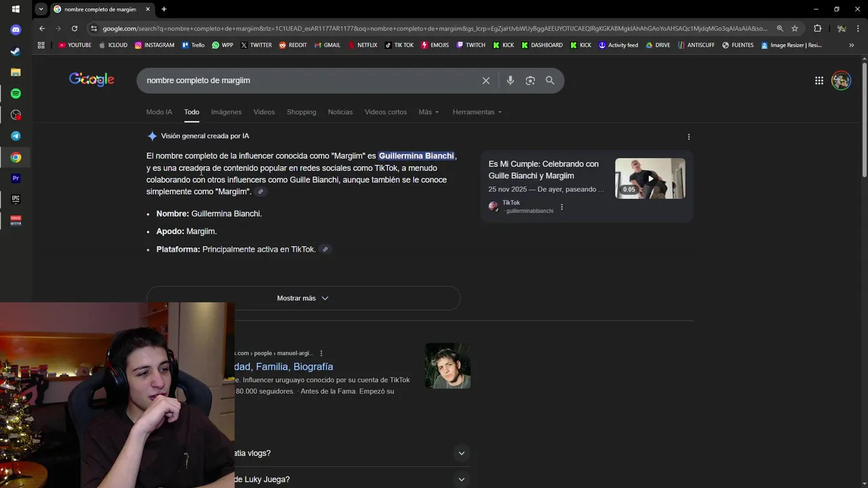Image resolution: width=868 pixels, height=488 pixels.
Task: Open the INSTAGRAM bookmark
Action: [x=154, y=45]
